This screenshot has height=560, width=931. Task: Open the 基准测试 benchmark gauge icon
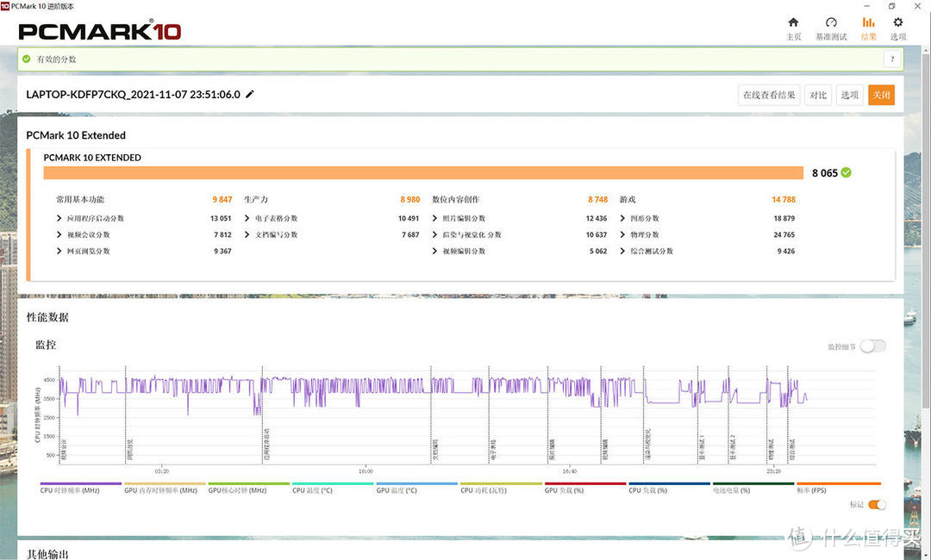[831, 23]
